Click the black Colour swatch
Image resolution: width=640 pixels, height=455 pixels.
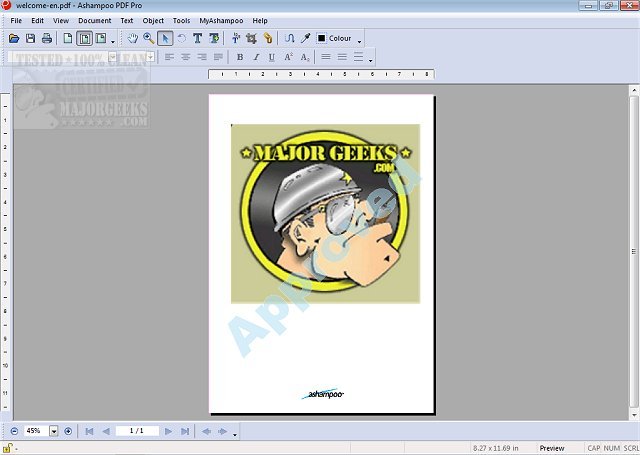click(x=322, y=38)
